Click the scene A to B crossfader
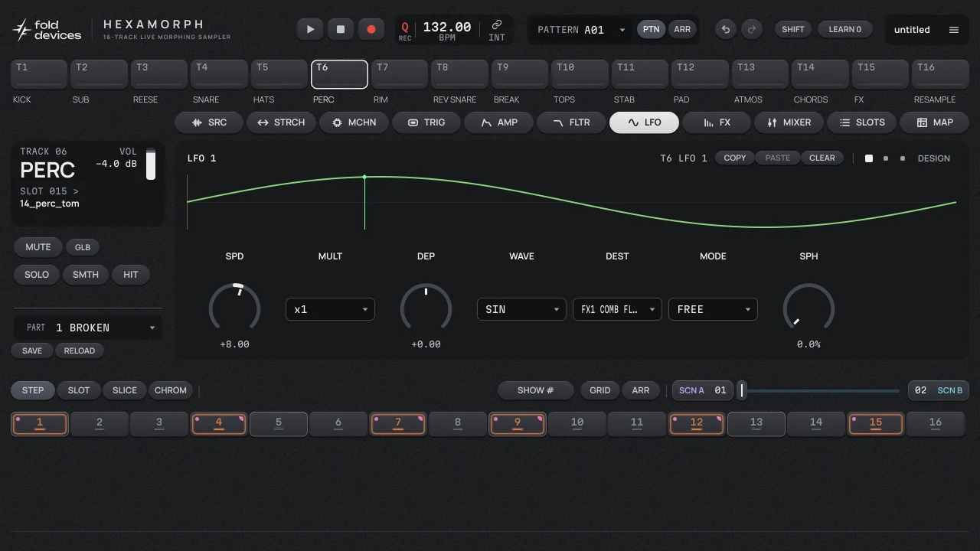This screenshot has height=551, width=980. 819,390
